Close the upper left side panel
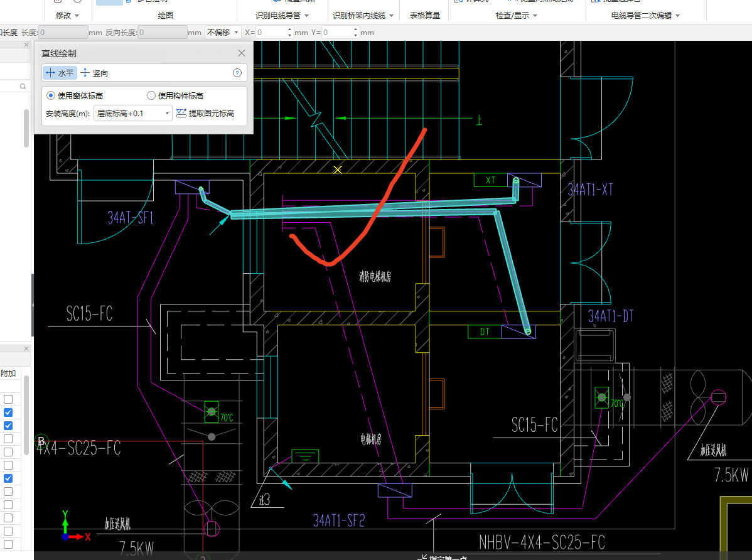The width and height of the screenshot is (752, 560). [26, 45]
